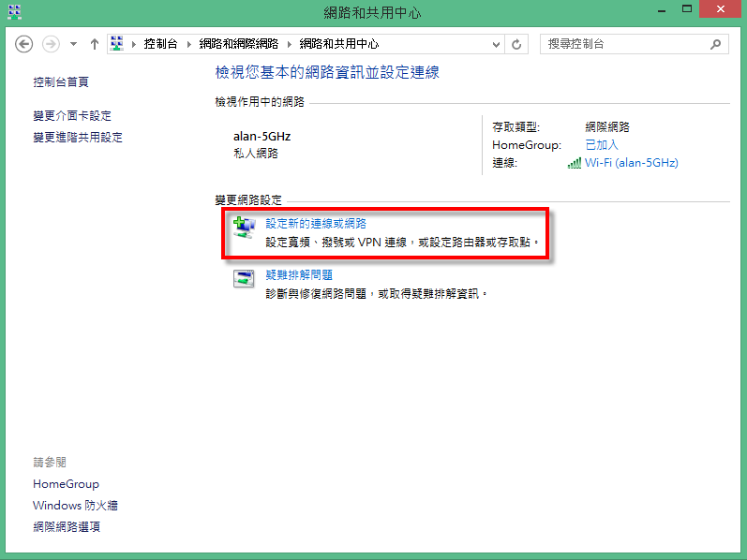Open the Windows 防火牆 link
The image size is (747, 560).
75,506
